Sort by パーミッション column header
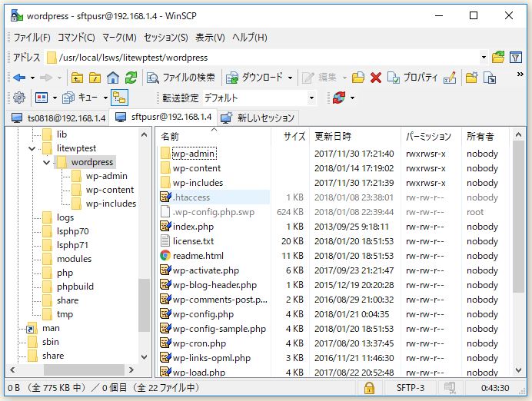532x401 pixels. 431,136
